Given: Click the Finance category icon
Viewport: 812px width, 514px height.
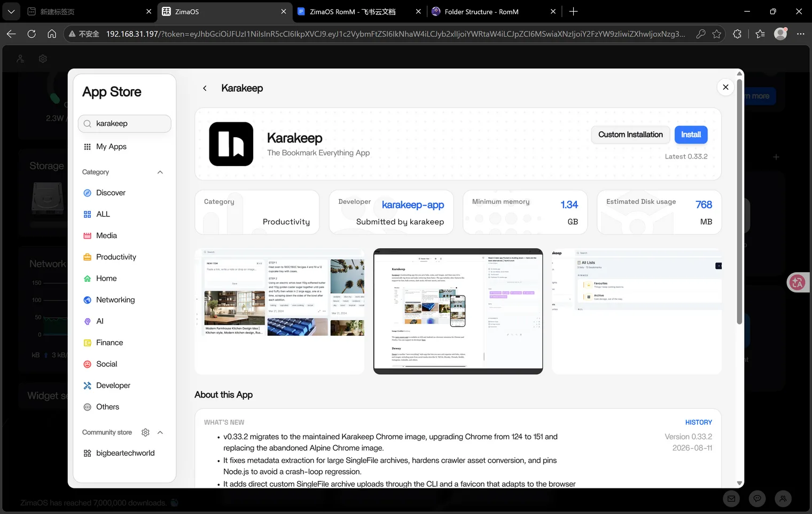Looking at the screenshot, I should pos(88,343).
